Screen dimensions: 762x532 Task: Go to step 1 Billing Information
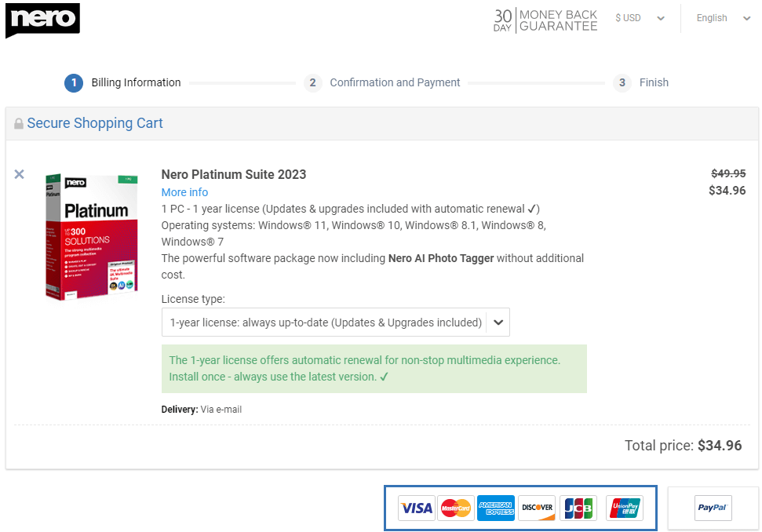click(122, 82)
